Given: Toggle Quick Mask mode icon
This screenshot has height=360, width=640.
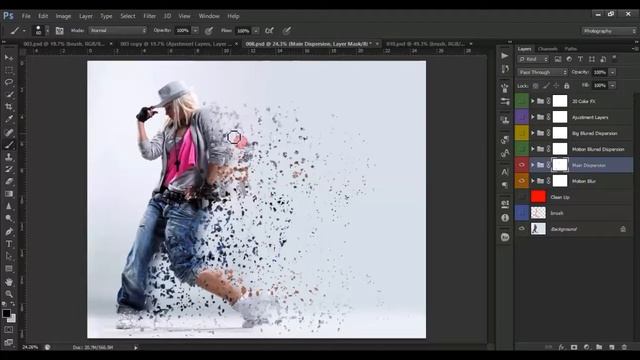Looking at the screenshot, I should point(9,330).
